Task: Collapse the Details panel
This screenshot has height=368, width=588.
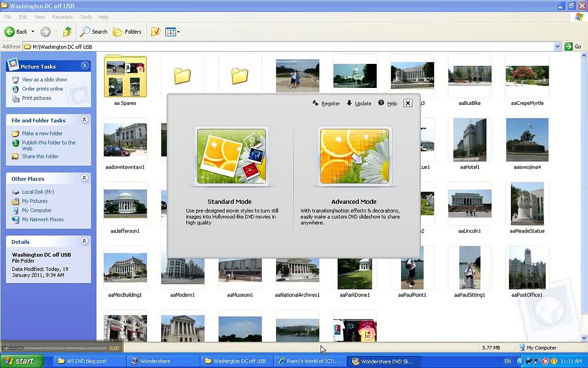Action: tap(84, 241)
